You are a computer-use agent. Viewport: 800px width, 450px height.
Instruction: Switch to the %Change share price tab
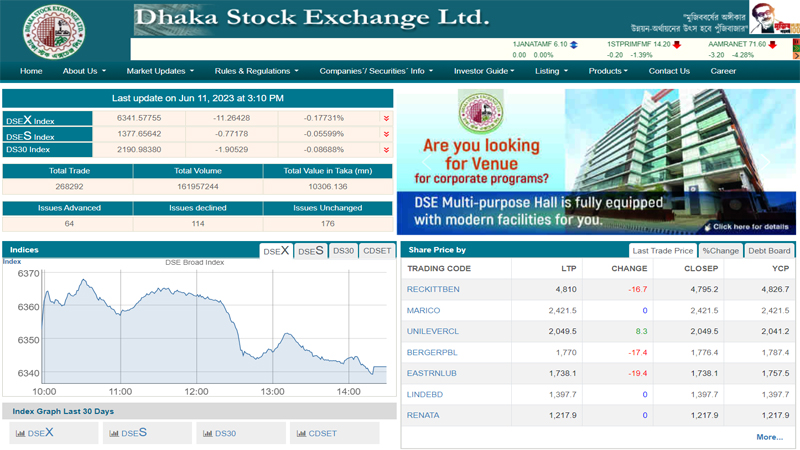720,251
